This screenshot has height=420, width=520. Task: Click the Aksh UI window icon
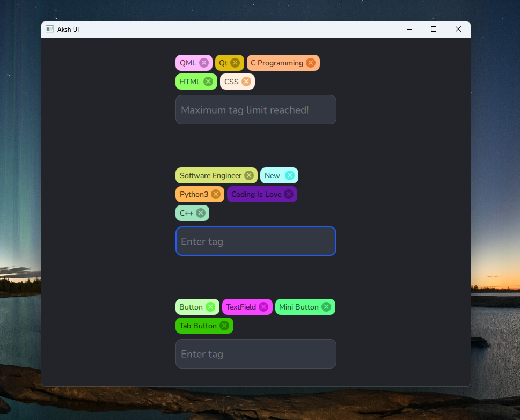pyautogui.click(x=49, y=29)
